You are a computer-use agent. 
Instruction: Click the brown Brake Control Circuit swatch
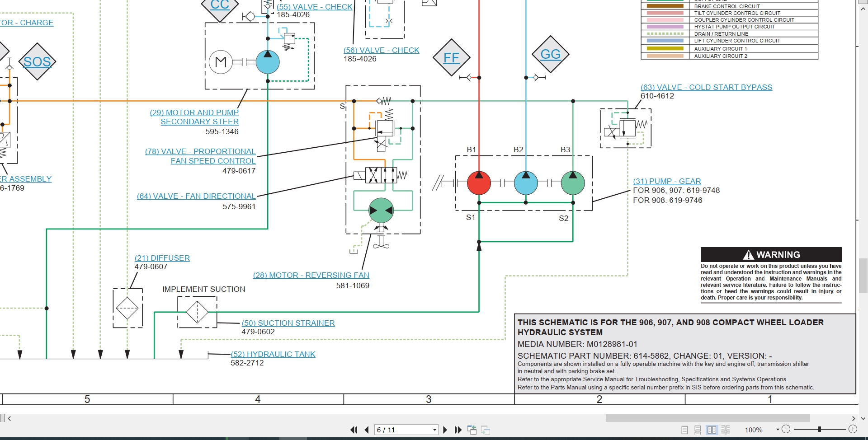pyautogui.click(x=665, y=6)
